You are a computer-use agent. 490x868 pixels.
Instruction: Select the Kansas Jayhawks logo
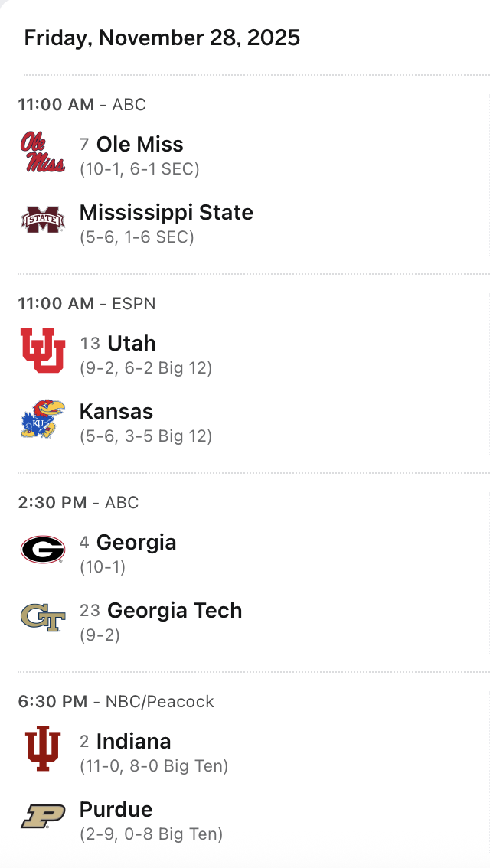point(43,419)
